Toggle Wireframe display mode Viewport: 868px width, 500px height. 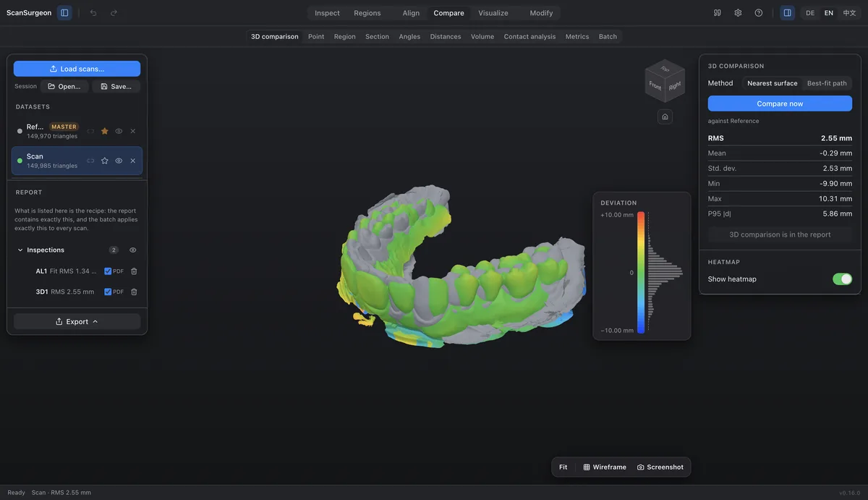[x=605, y=467]
